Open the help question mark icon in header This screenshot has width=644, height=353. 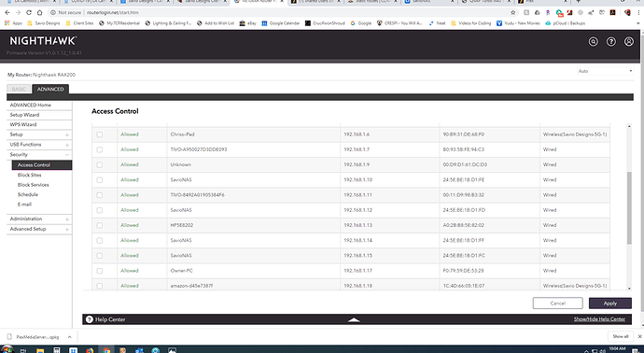[611, 41]
